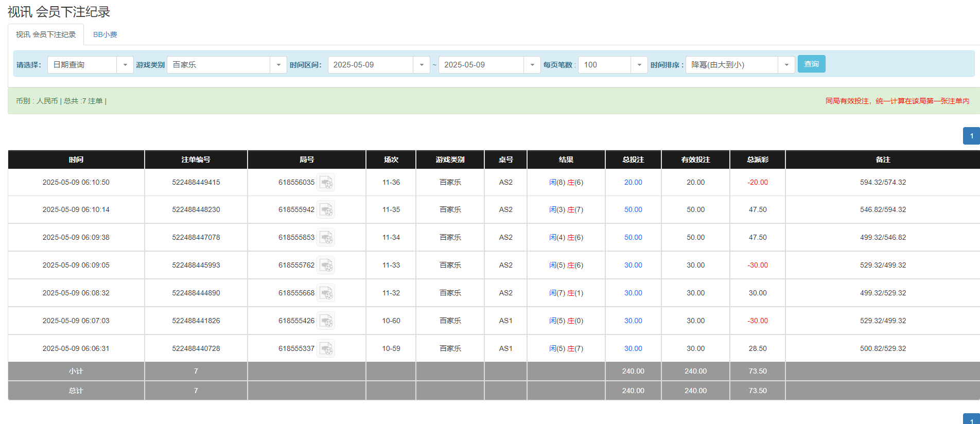Open video replay icon for round 618555762

coord(326,266)
